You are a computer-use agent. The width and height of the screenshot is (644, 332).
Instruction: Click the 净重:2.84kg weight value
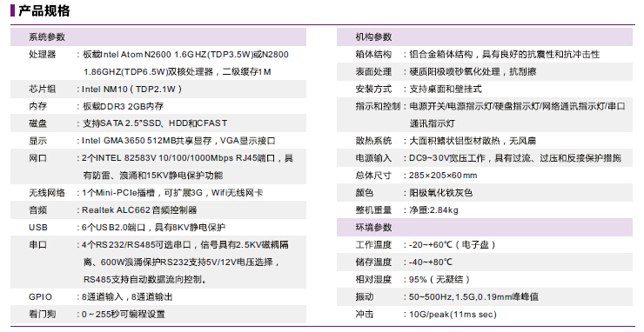(433, 210)
